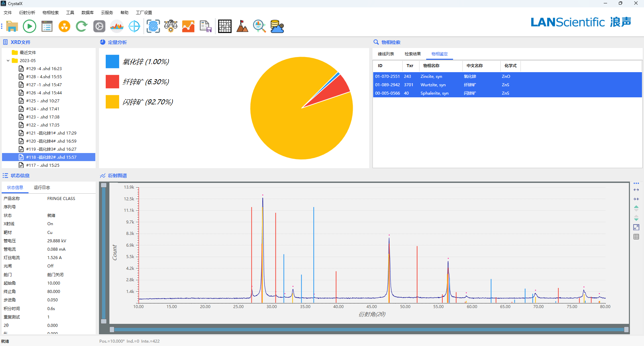
Task: Click the mountain peak with flag icon
Action: pos(242,26)
